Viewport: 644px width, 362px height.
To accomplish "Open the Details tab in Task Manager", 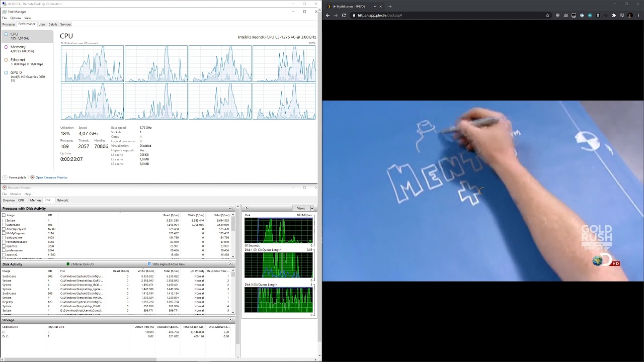I will tap(53, 24).
